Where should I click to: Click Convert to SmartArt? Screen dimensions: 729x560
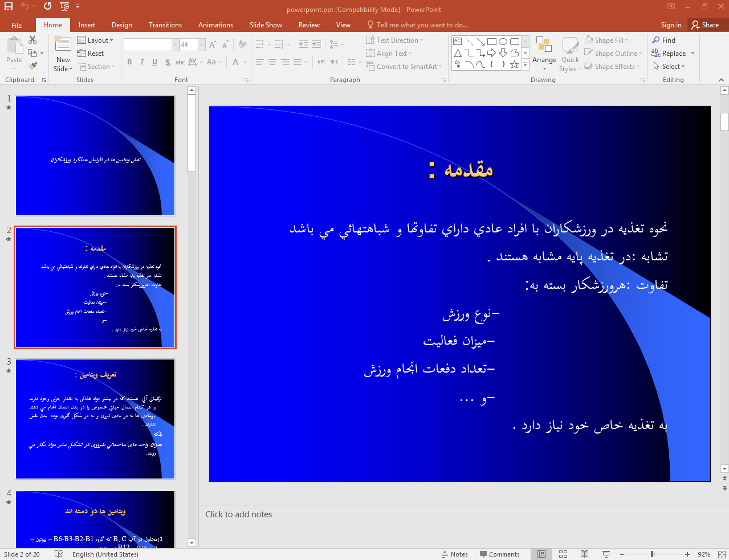click(404, 67)
